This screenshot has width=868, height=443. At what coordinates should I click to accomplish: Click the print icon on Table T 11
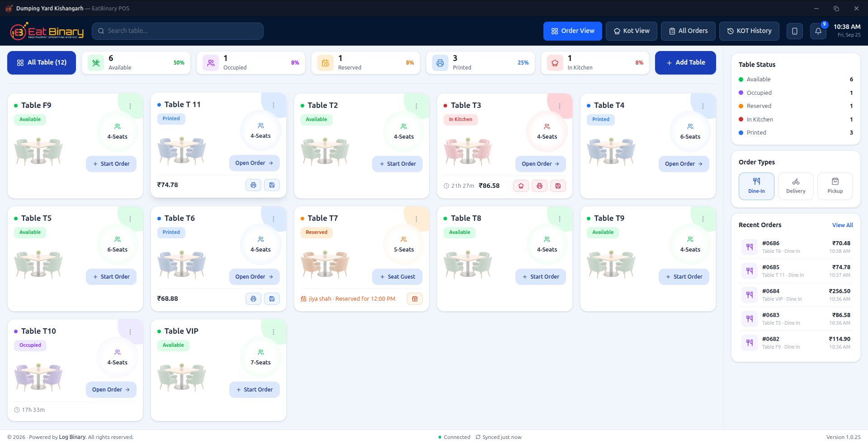pos(253,185)
